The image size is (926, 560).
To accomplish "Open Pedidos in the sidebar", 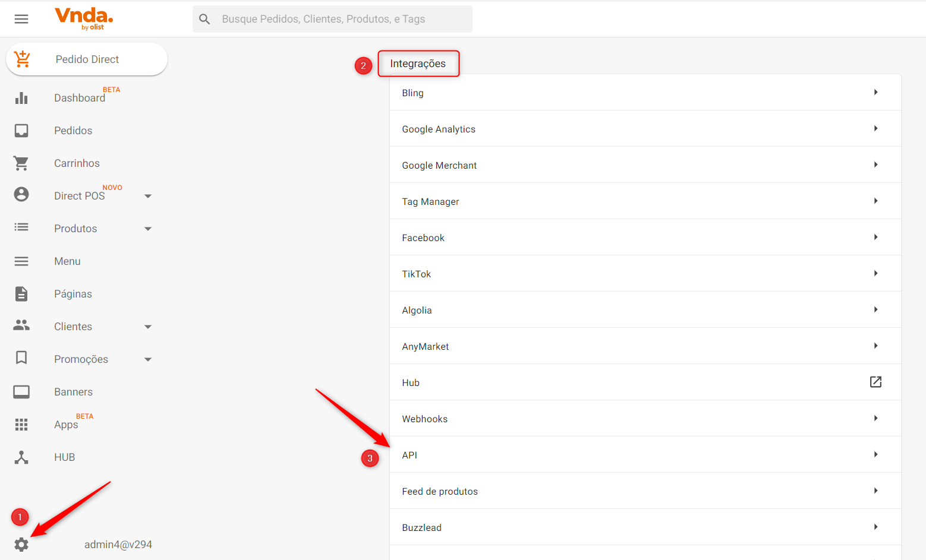I will [73, 131].
